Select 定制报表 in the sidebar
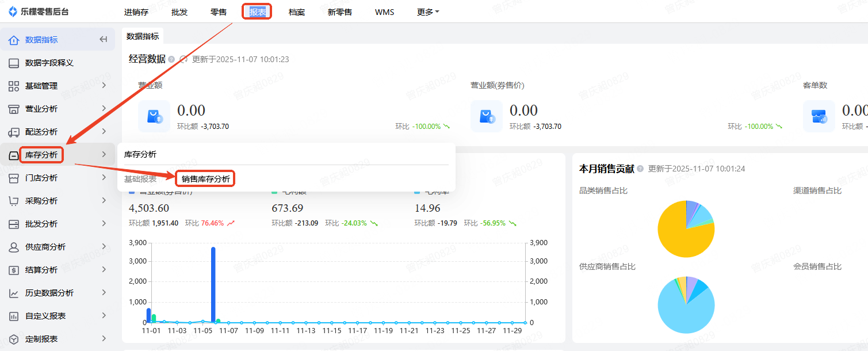The image size is (868, 351). coord(41,339)
